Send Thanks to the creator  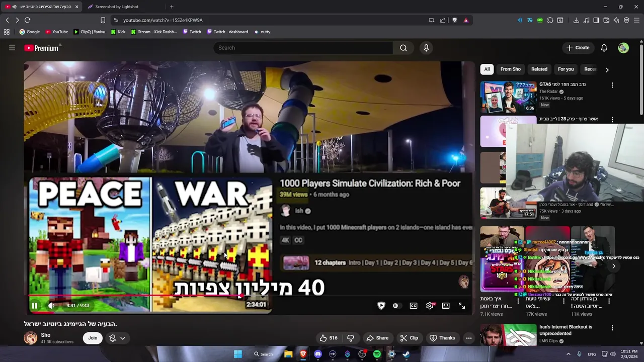pyautogui.click(x=442, y=338)
